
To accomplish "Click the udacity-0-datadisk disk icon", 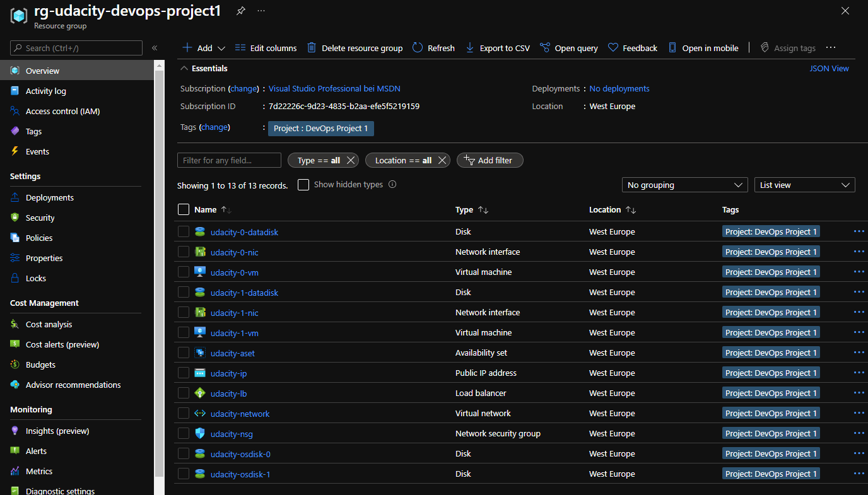I will (x=200, y=232).
